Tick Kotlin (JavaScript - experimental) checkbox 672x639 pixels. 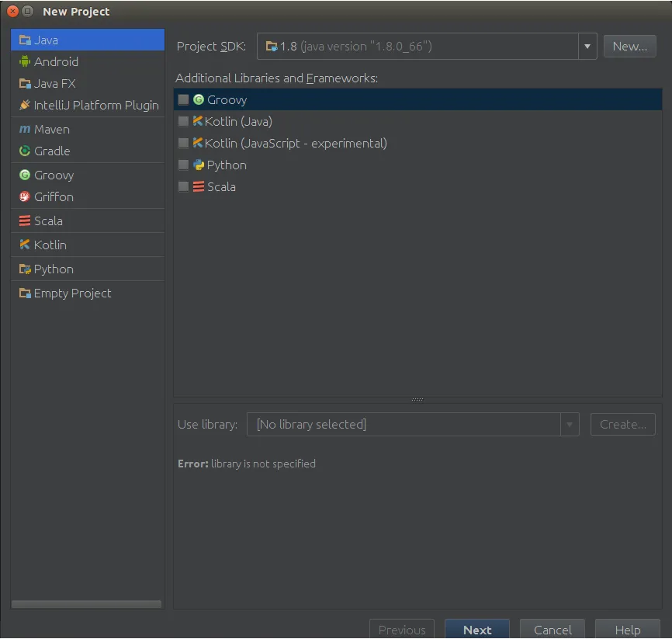coord(183,143)
